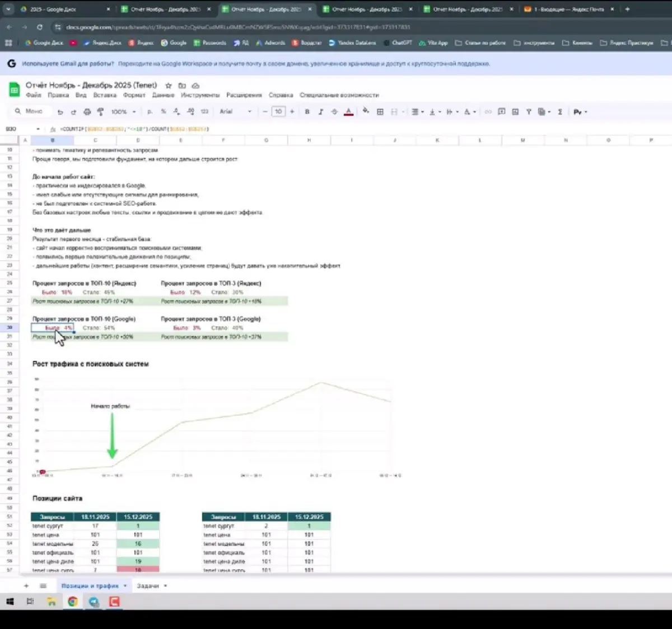672x629 pixels.
Task: Open the Borders grid tool
Action: pyautogui.click(x=380, y=112)
